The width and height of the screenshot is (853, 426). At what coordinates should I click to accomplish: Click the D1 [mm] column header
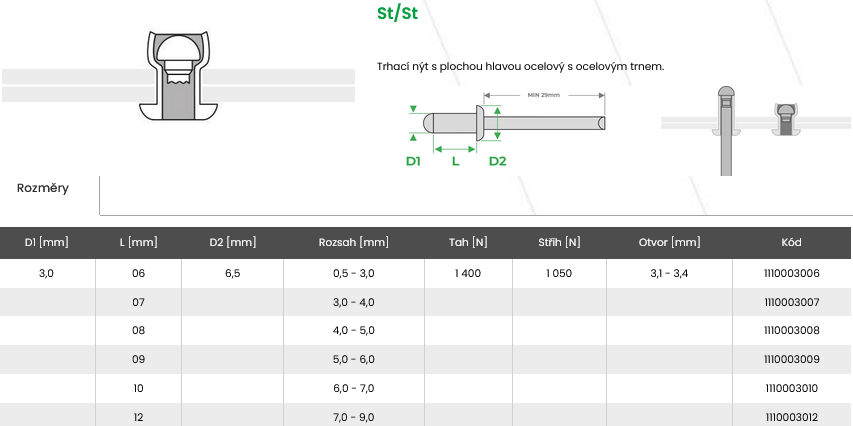coord(47,242)
